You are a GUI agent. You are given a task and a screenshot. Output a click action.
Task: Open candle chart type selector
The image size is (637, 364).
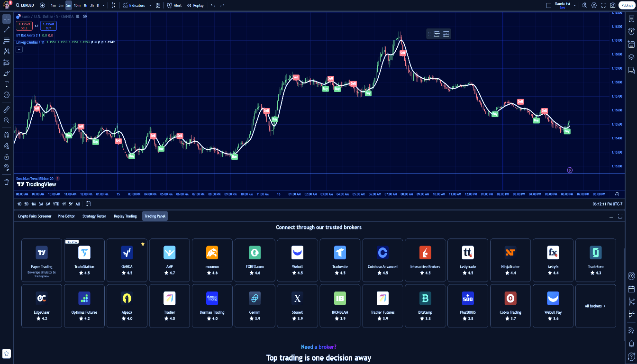pyautogui.click(x=113, y=5)
